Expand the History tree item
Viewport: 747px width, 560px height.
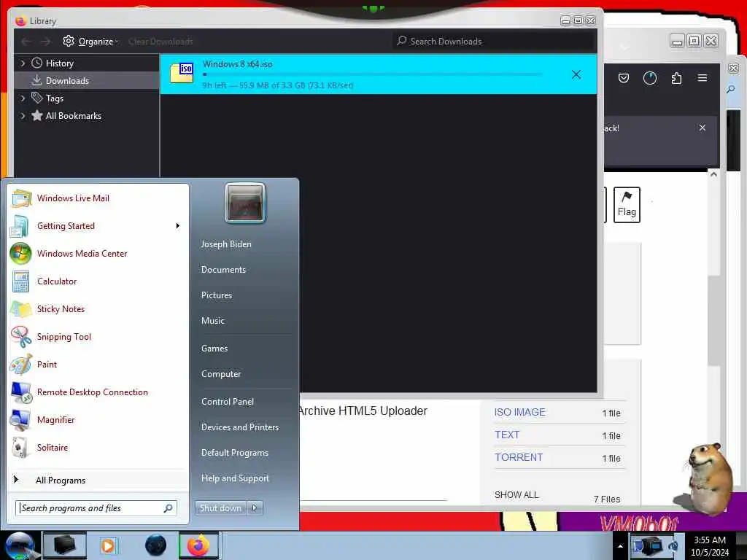coord(23,63)
